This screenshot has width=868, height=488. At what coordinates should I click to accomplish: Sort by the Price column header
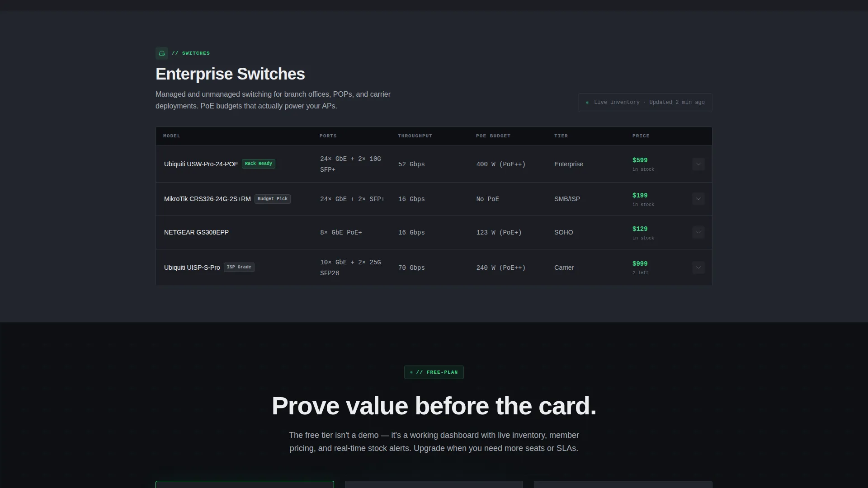pos(641,136)
